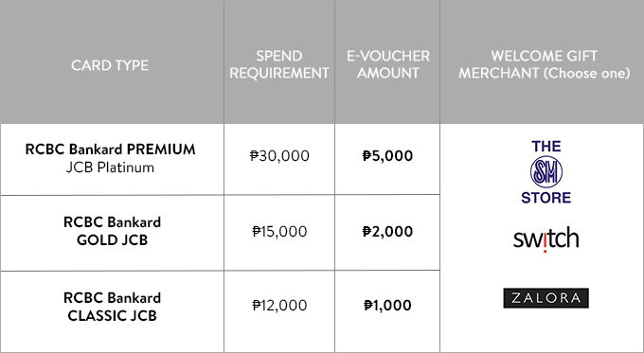
Task: Click the ₱2,000 e-voucher amount
Action: pyautogui.click(x=387, y=231)
